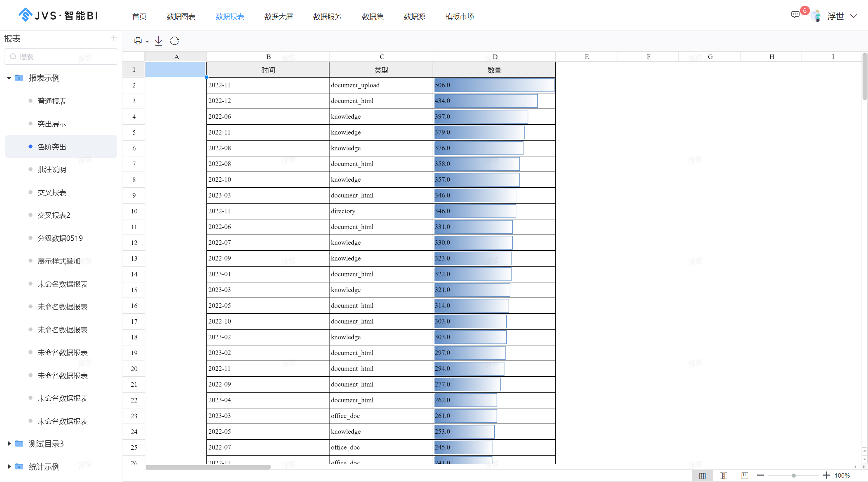Click the directory cell
The height and width of the screenshot is (482, 868).
[x=381, y=211]
